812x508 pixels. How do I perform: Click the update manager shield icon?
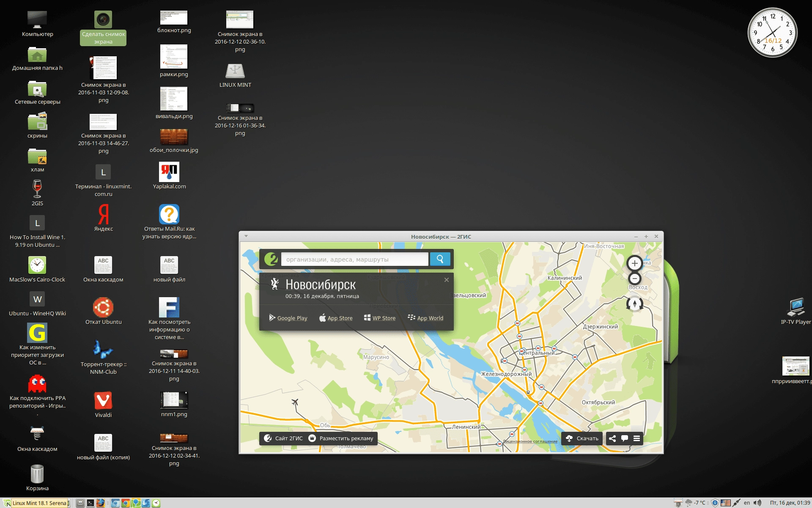pyautogui.click(x=715, y=503)
